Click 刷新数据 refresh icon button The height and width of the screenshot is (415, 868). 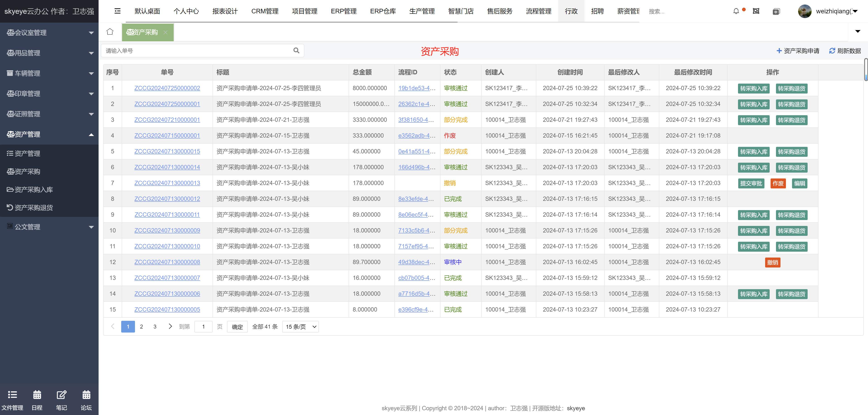pos(845,51)
